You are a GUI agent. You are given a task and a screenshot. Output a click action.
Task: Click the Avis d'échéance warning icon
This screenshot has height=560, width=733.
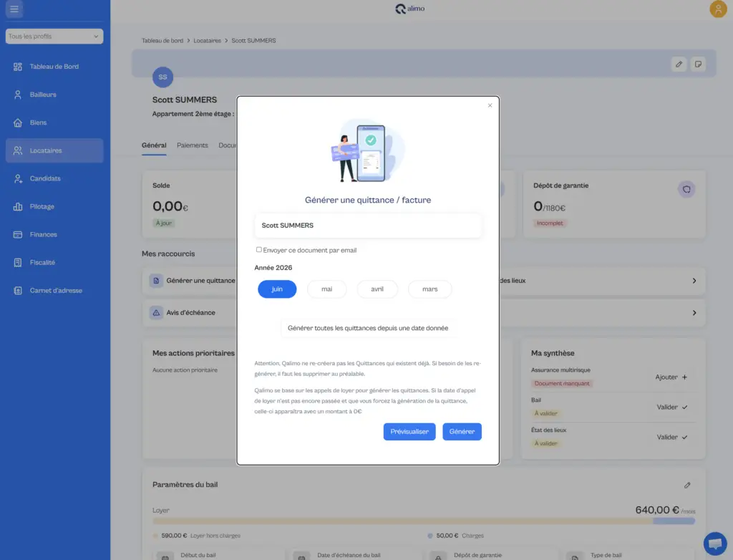156,313
